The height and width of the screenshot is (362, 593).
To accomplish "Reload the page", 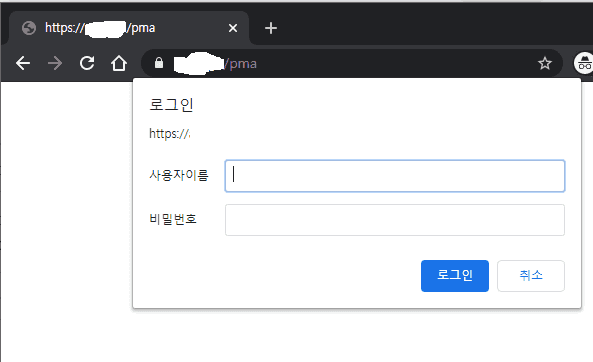I will tap(87, 63).
